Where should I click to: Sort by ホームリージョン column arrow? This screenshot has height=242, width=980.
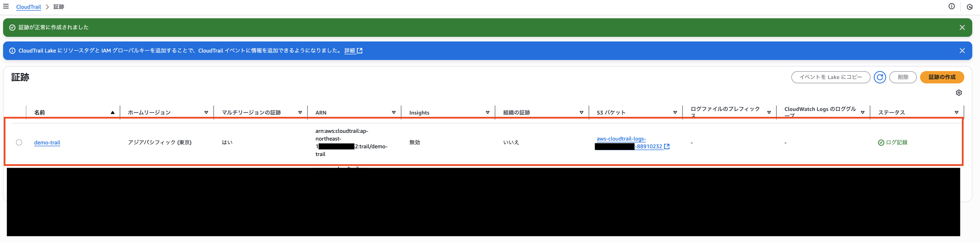(206, 113)
